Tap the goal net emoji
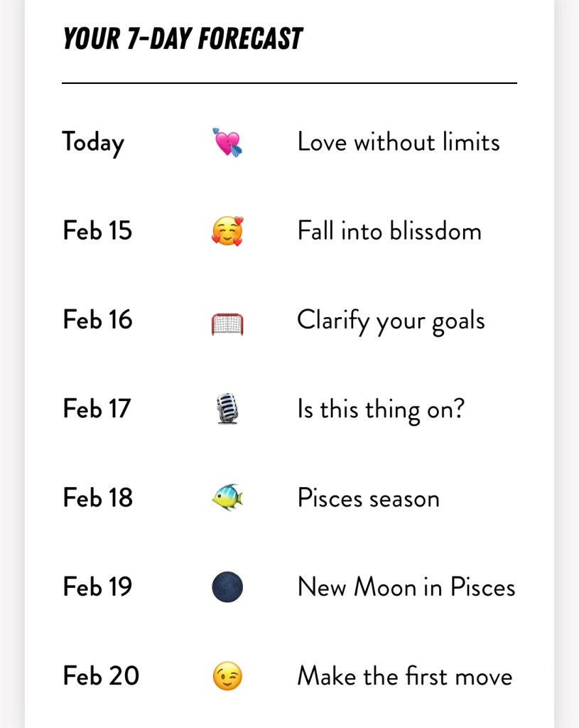 pyautogui.click(x=227, y=323)
